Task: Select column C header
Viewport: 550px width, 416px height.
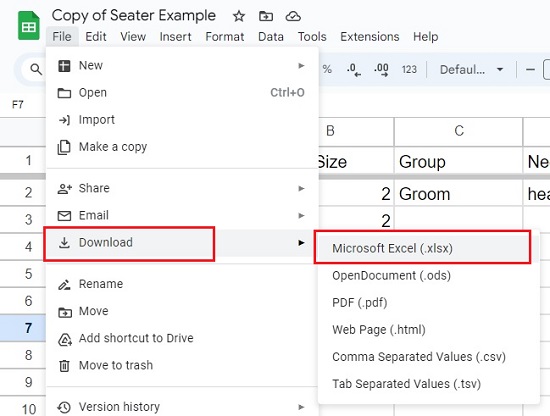Action: click(458, 131)
